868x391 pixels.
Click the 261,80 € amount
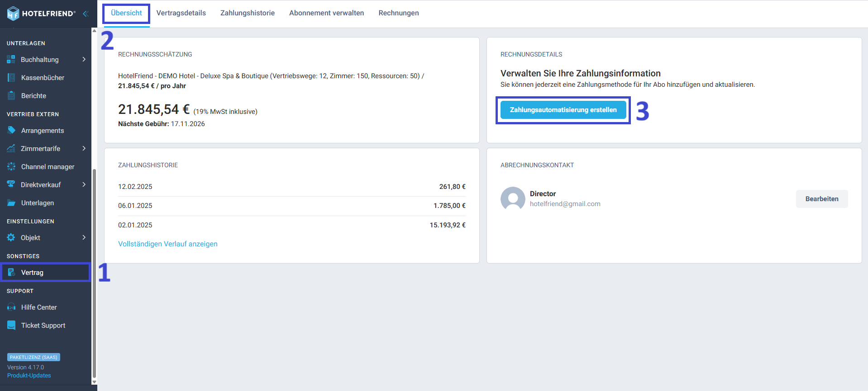pyautogui.click(x=452, y=187)
